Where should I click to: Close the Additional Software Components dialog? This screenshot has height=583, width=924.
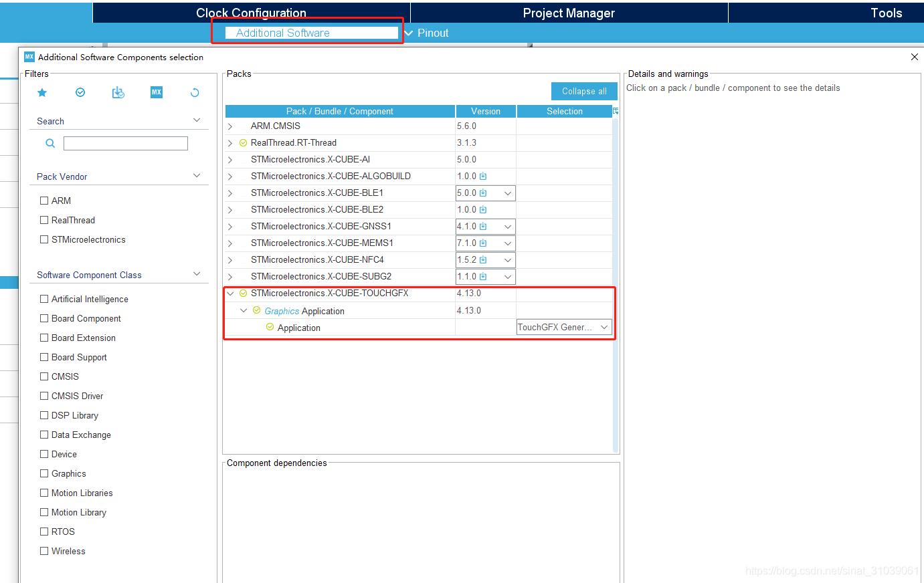coord(915,57)
